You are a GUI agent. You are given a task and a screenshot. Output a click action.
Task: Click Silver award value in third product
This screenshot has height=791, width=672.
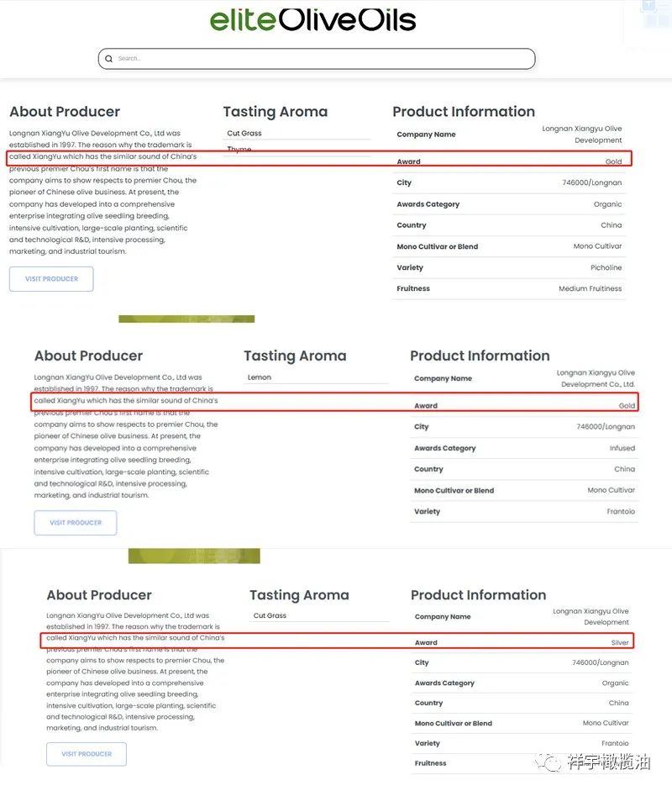pos(619,642)
